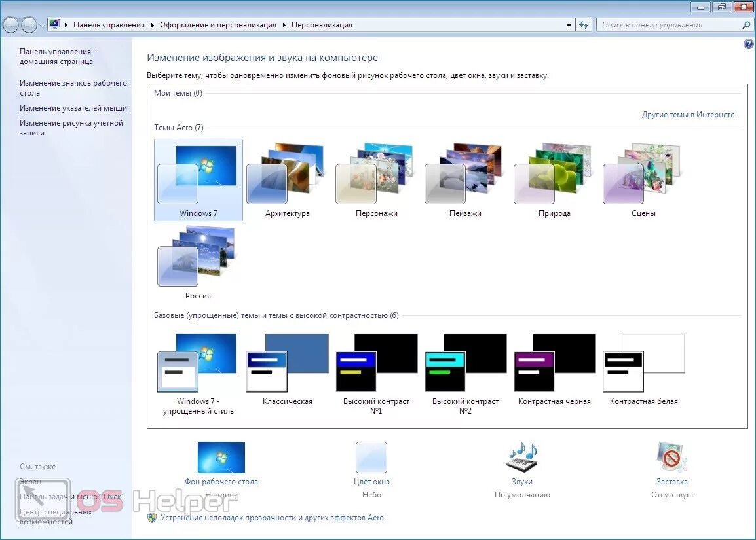Click Персонализация breadcrumb
The image size is (756, 540).
click(322, 25)
